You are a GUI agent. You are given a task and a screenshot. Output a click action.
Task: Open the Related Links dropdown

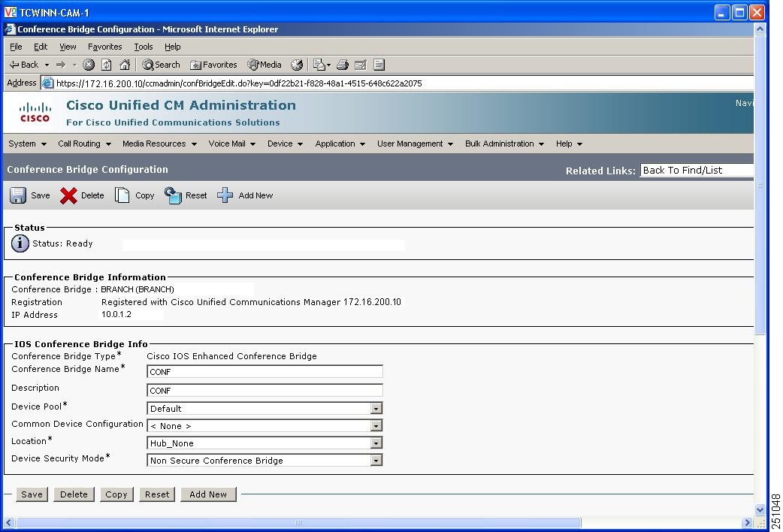pos(697,171)
